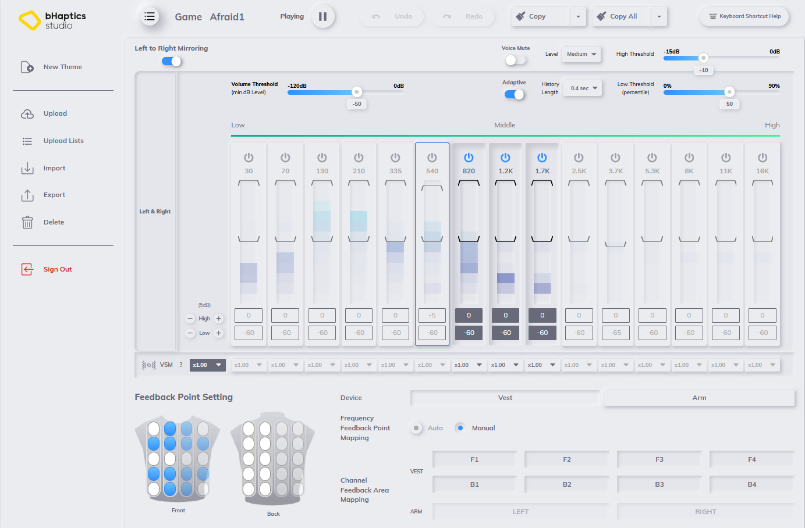Switch to the Arm device tab

tap(698, 397)
